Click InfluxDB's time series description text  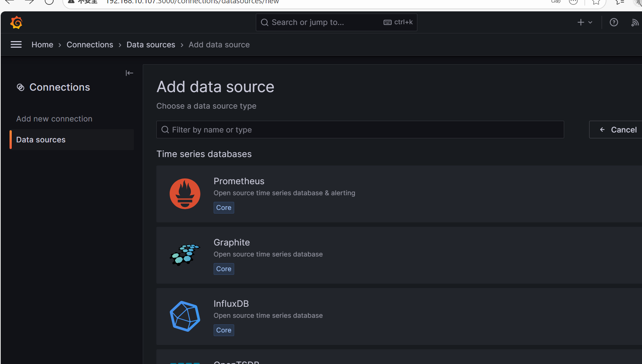click(268, 316)
